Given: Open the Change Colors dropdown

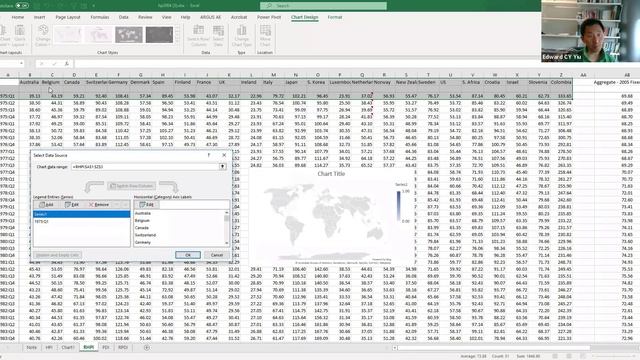Looking at the screenshot, I should 42,36.
